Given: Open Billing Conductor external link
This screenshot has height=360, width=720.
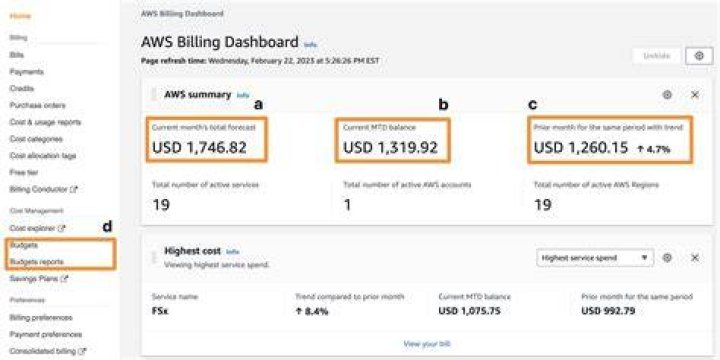Looking at the screenshot, I should 43,189.
